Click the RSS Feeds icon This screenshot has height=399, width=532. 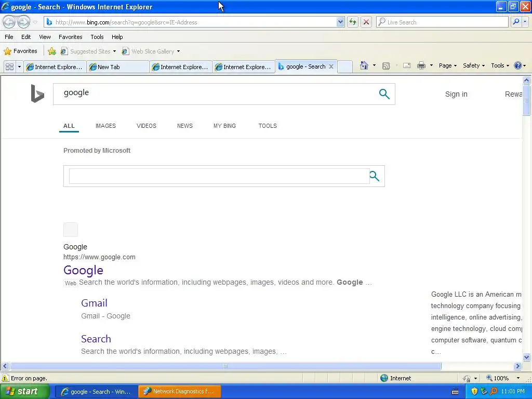(386, 66)
